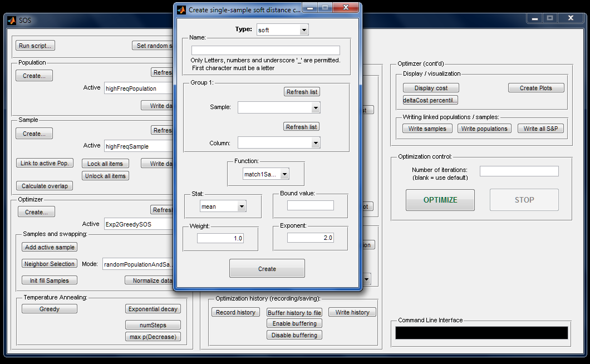The height and width of the screenshot is (364, 590).
Task: Open the Mode dropdown showing randomPopulationAndSa
Action: click(x=137, y=264)
